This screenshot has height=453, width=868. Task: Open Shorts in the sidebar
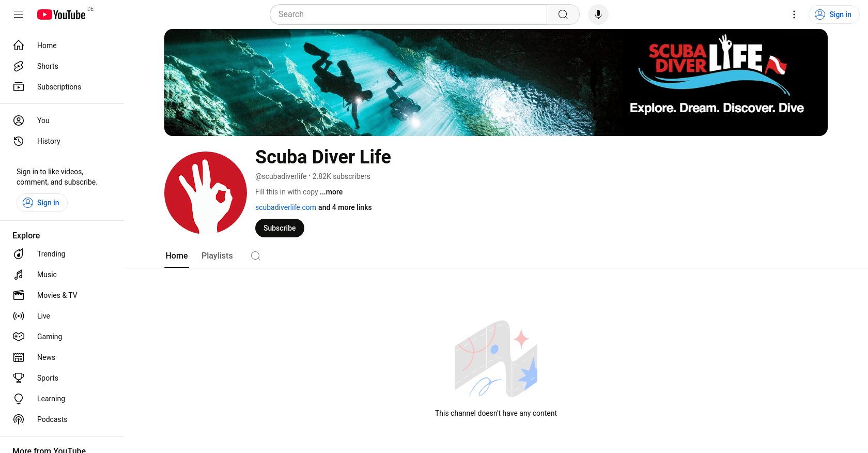(48, 66)
